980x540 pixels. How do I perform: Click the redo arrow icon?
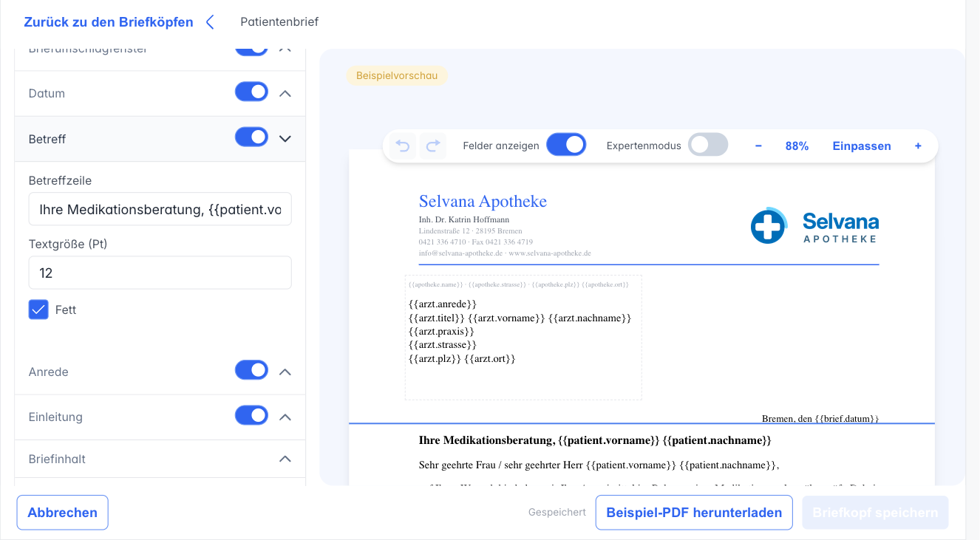point(433,146)
